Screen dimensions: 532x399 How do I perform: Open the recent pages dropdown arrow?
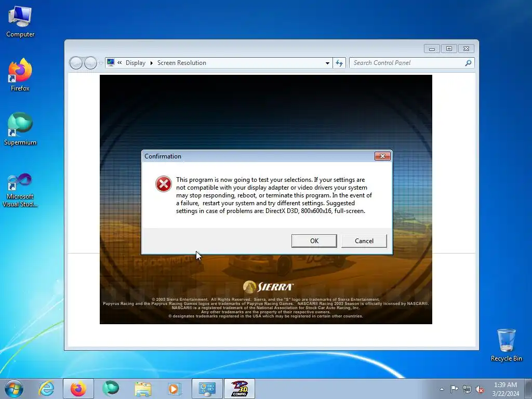pyautogui.click(x=101, y=63)
